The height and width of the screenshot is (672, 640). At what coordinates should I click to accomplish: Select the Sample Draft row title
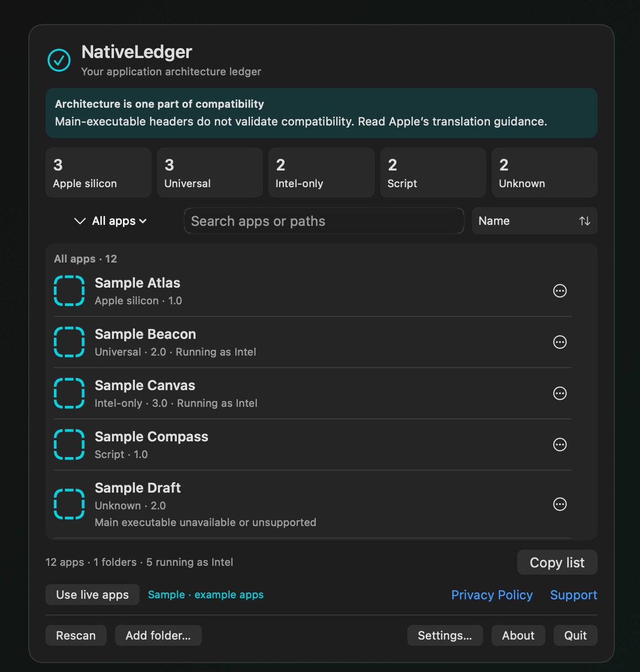pos(138,488)
